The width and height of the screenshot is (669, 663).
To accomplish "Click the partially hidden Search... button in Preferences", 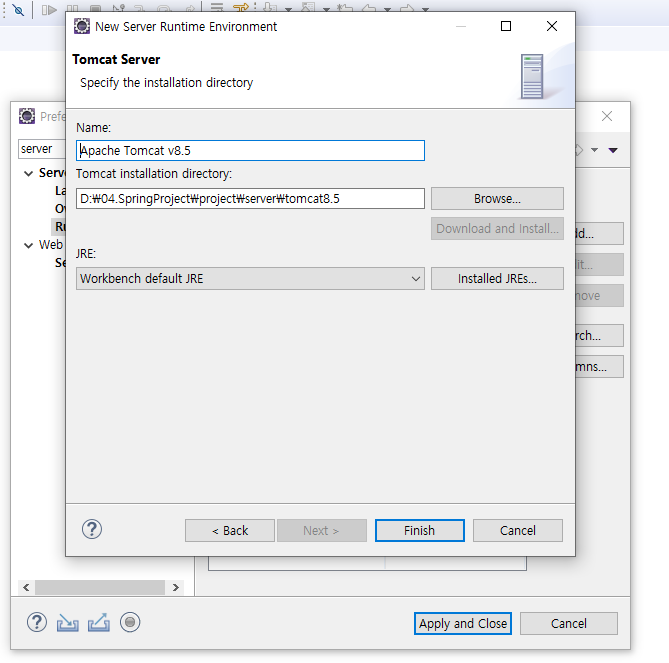I will point(599,336).
